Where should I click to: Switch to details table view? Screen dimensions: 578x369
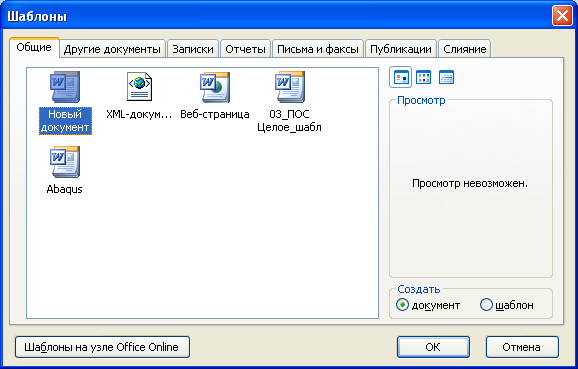click(x=446, y=77)
